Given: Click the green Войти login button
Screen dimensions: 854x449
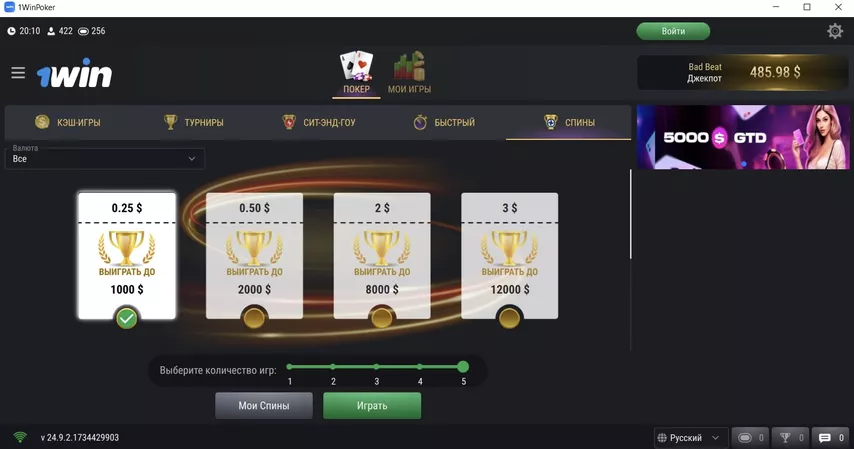Looking at the screenshot, I should coord(673,31).
